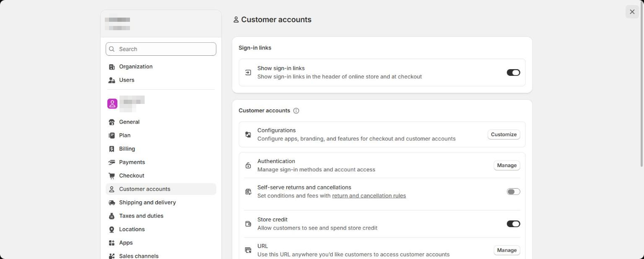This screenshot has height=259, width=644.
Task: Click the URL row icon
Action: coord(248,250)
